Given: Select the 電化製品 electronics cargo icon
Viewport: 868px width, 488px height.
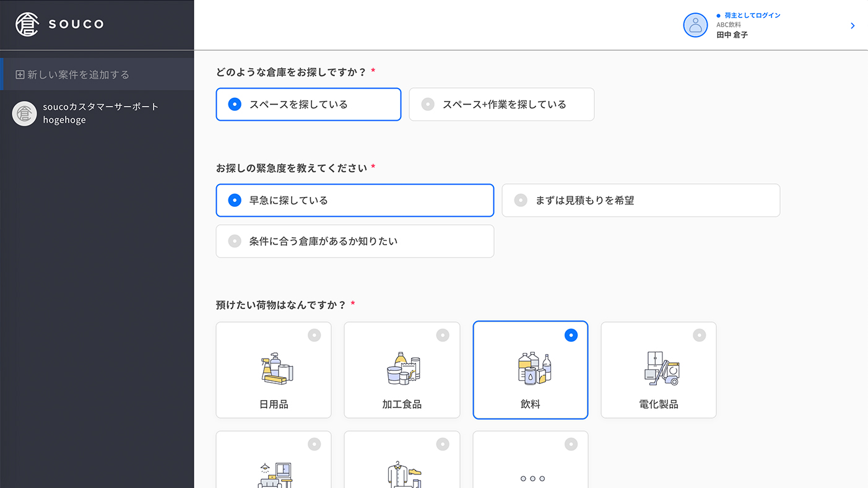Looking at the screenshot, I should [x=658, y=370].
